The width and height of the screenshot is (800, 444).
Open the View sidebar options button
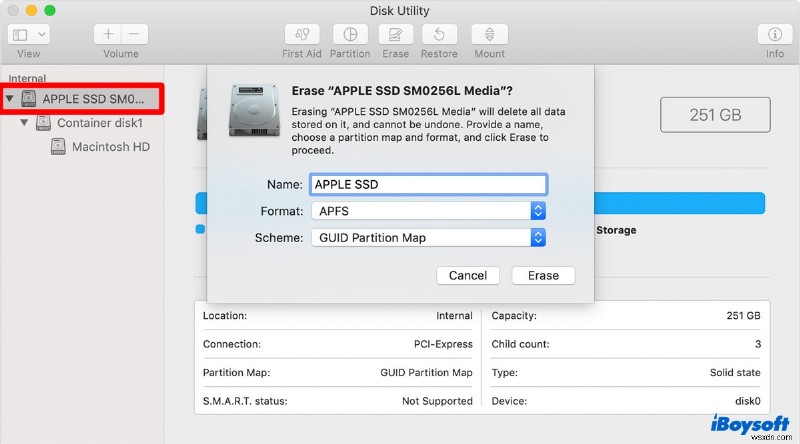(19, 35)
